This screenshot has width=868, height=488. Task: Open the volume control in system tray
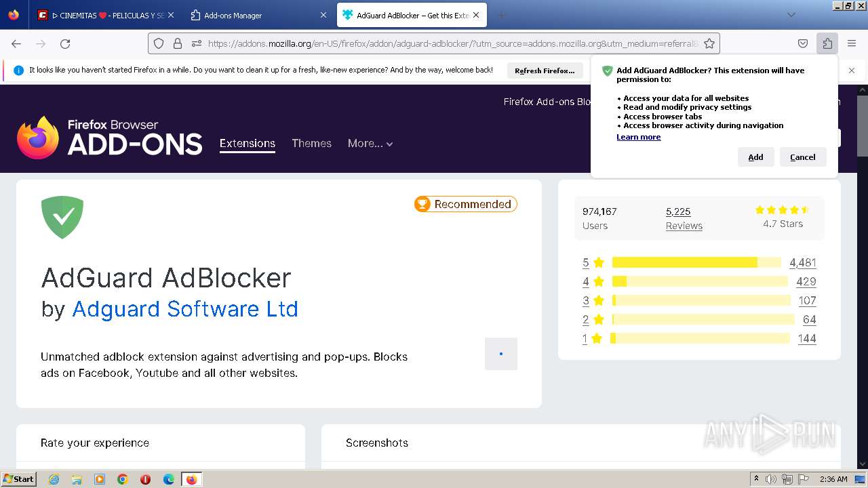(x=771, y=479)
